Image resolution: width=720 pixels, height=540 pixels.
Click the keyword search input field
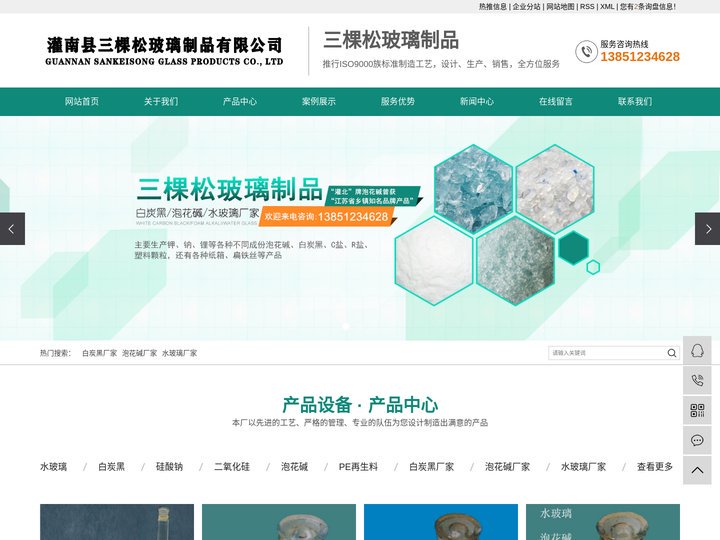pyautogui.click(x=606, y=353)
